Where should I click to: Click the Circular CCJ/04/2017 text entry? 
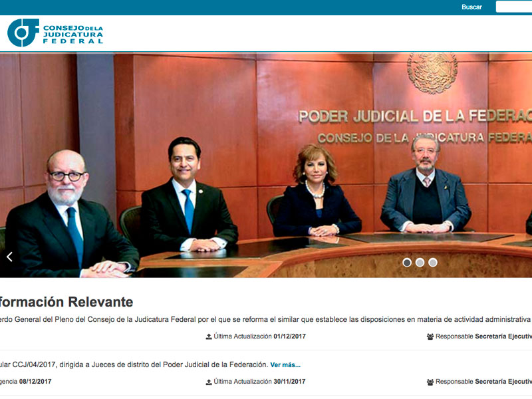click(134, 364)
